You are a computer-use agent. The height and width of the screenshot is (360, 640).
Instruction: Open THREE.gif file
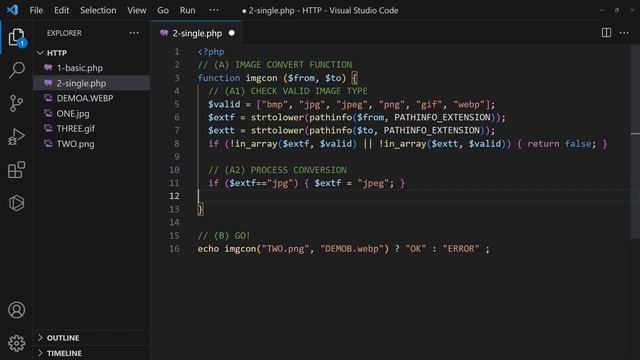click(76, 129)
